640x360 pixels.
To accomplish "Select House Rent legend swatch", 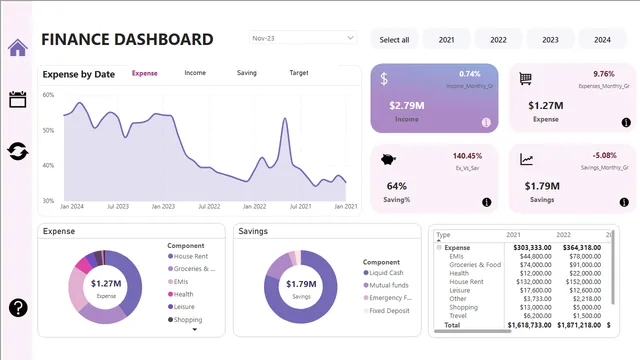I will [171, 256].
